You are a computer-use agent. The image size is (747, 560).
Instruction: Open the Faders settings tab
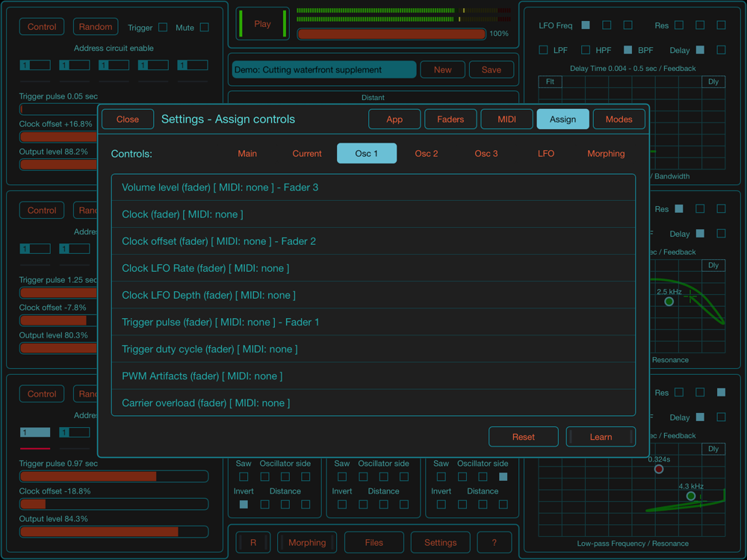pos(450,119)
